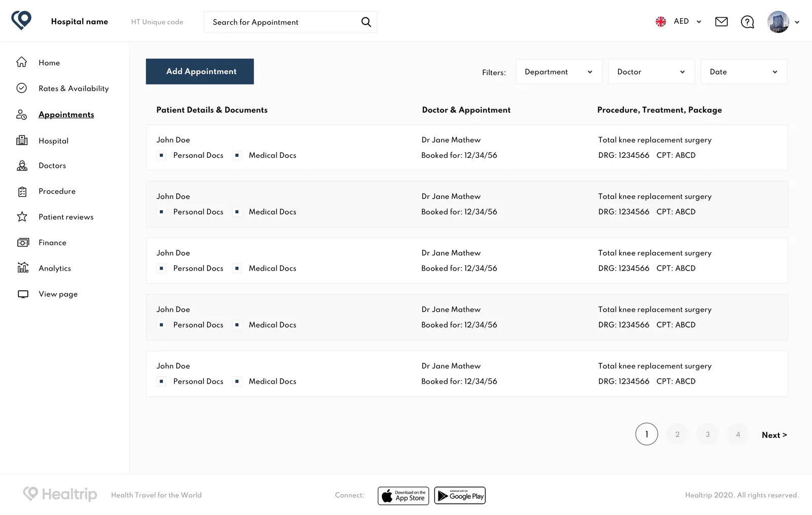Viewport: 812px width, 515px height.
Task: Focus the Search for Appointment field
Action: point(290,22)
